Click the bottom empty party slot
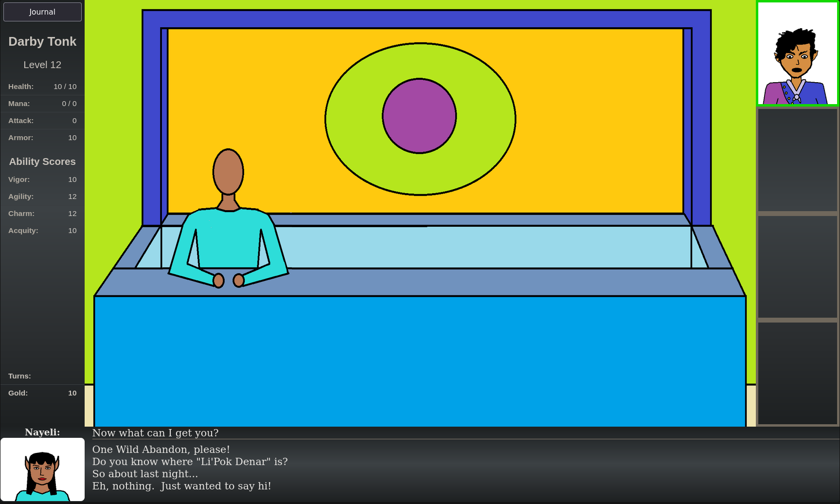Image resolution: width=840 pixels, height=504 pixels. 798,374
